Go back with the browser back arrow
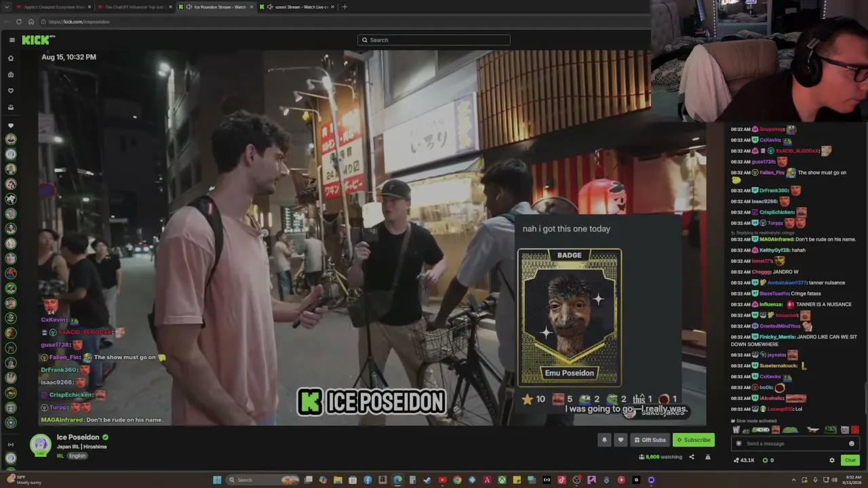This screenshot has height=488, width=868. 7,22
